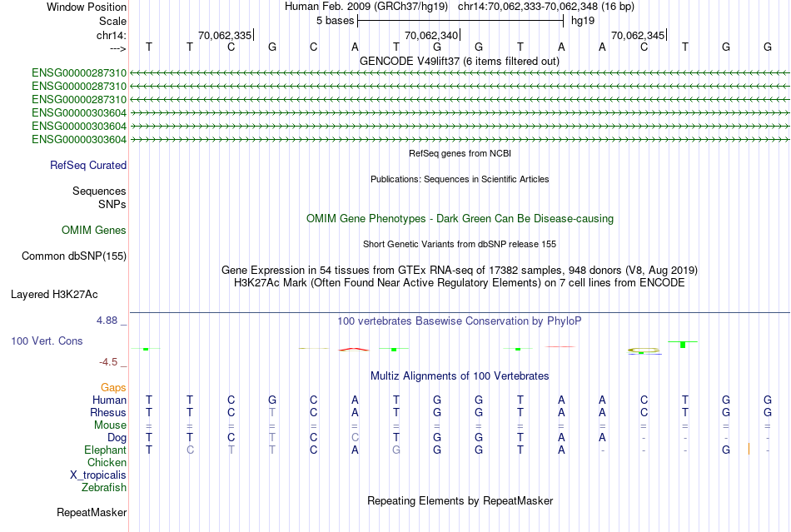Click the greyed-out C in Dog row
This screenshot has width=791, height=532.
point(355,438)
